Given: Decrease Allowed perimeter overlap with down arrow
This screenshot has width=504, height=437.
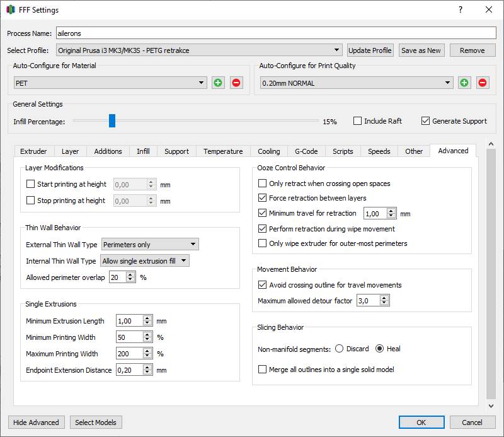Looking at the screenshot, I should pyautogui.click(x=130, y=280).
